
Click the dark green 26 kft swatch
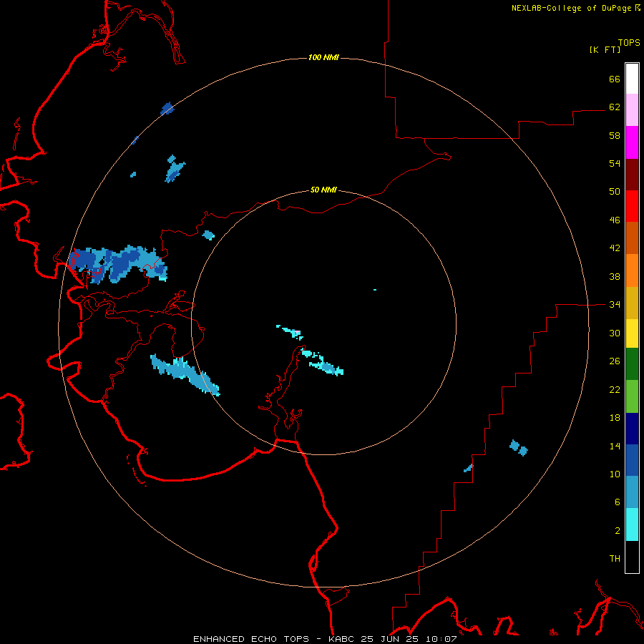632,364
